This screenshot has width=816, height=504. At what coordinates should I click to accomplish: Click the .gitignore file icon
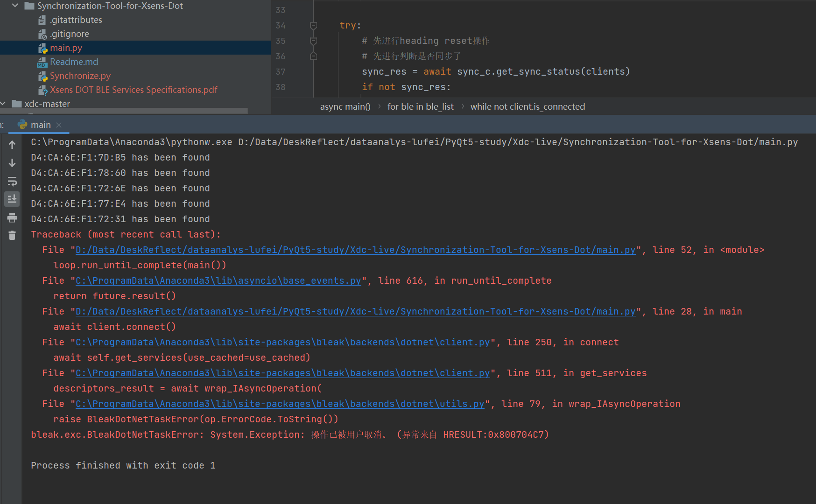coord(42,34)
